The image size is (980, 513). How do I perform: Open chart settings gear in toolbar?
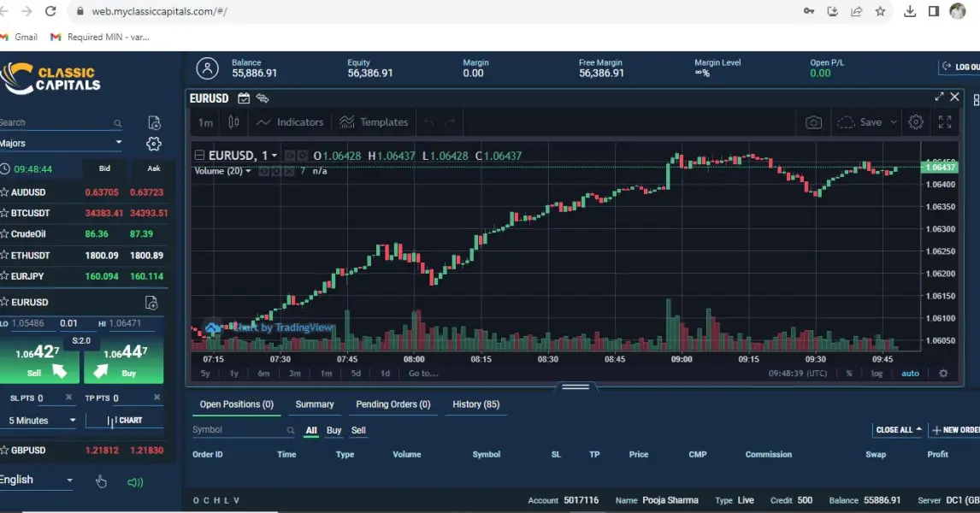[x=916, y=122]
